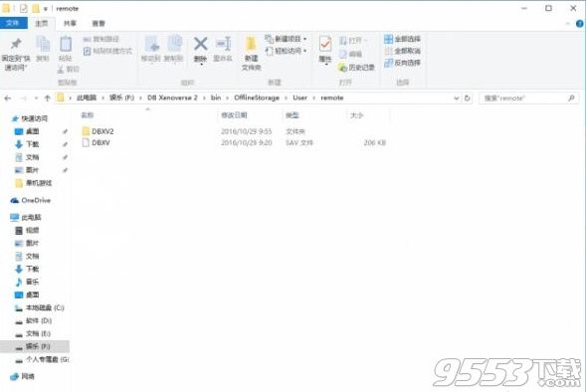Select the DBXV SAV file
586x392 pixels.
pos(97,142)
